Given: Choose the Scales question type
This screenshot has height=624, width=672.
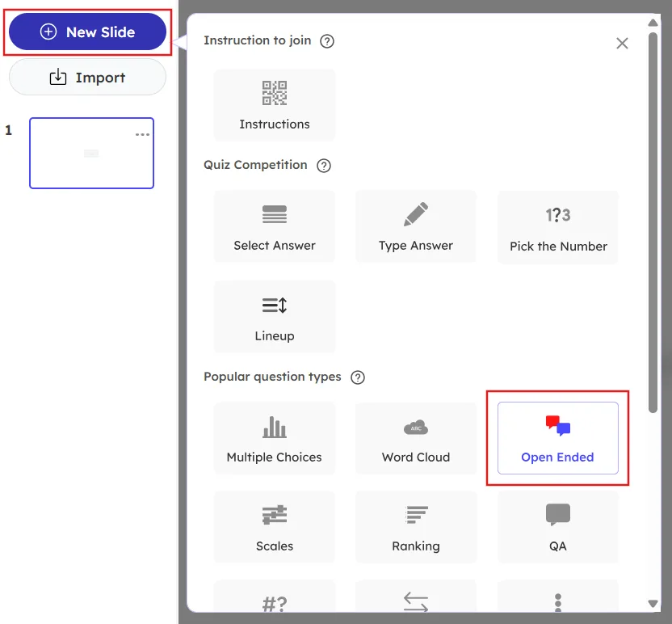Looking at the screenshot, I should coord(275,526).
